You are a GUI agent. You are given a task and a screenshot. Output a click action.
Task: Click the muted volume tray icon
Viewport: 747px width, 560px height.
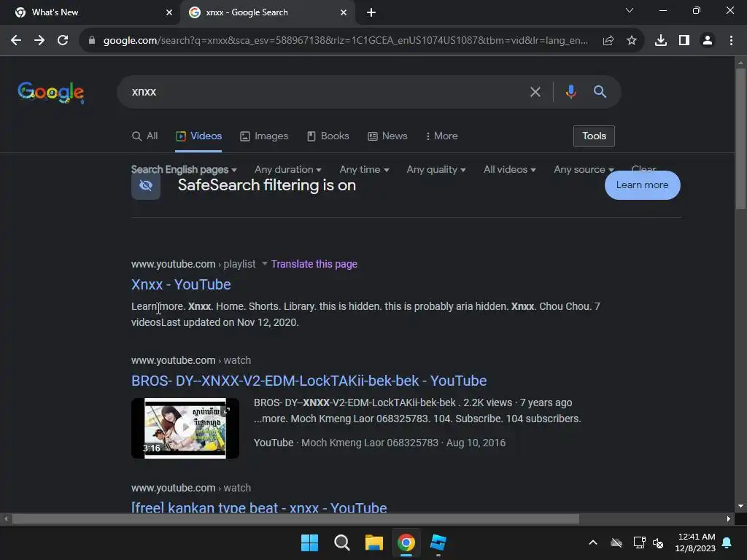tap(658, 542)
